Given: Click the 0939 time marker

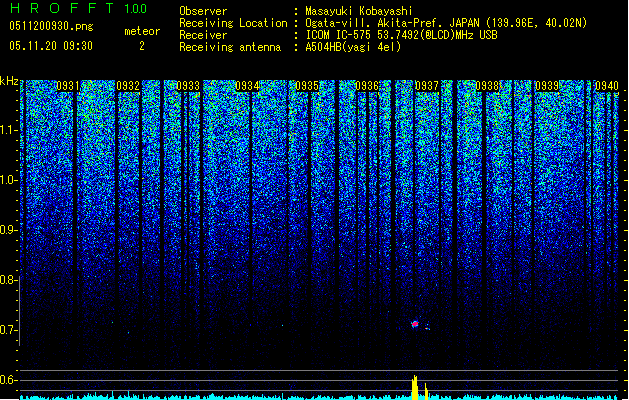Looking at the screenshot, I should [x=547, y=86].
